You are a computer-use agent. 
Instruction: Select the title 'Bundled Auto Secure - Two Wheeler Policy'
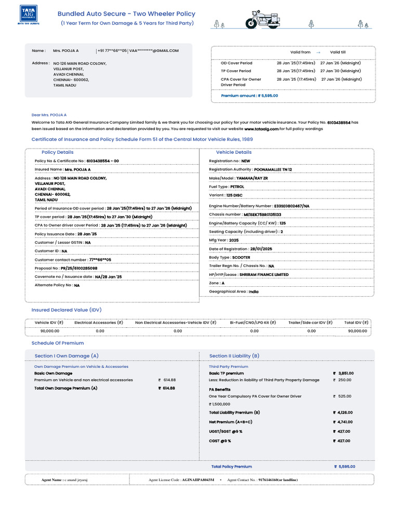coord(126,14)
